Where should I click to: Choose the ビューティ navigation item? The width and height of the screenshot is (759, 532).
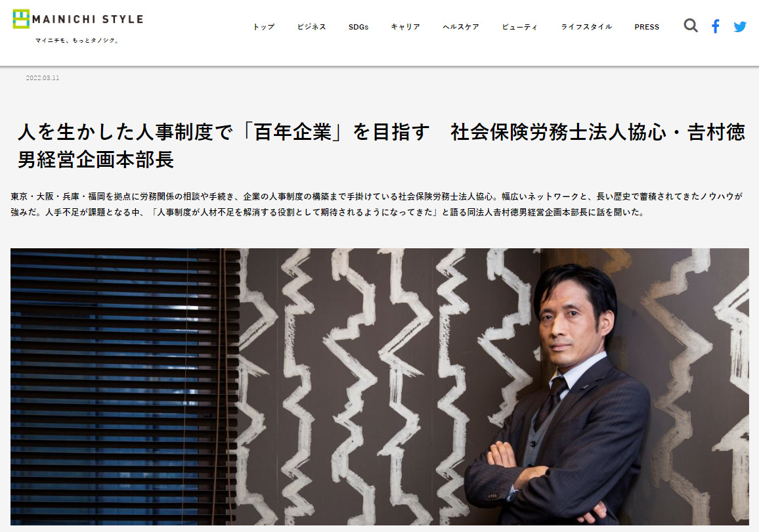[x=520, y=27]
